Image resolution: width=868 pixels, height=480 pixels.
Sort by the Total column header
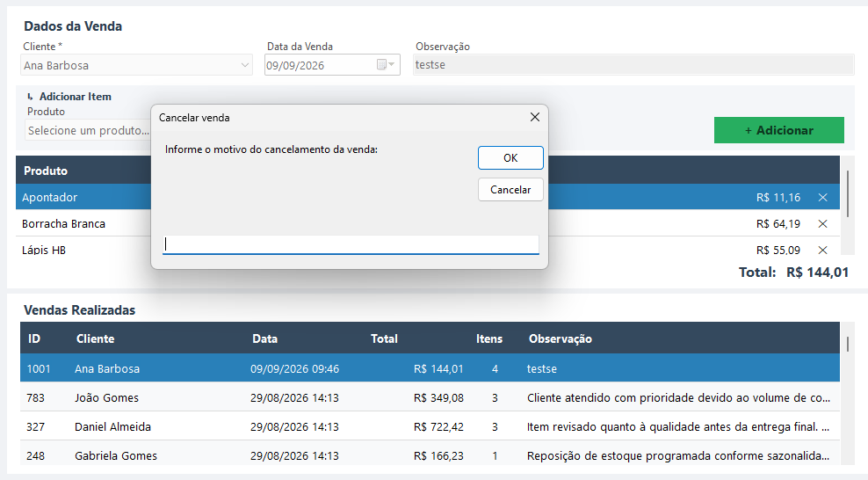[x=384, y=338]
